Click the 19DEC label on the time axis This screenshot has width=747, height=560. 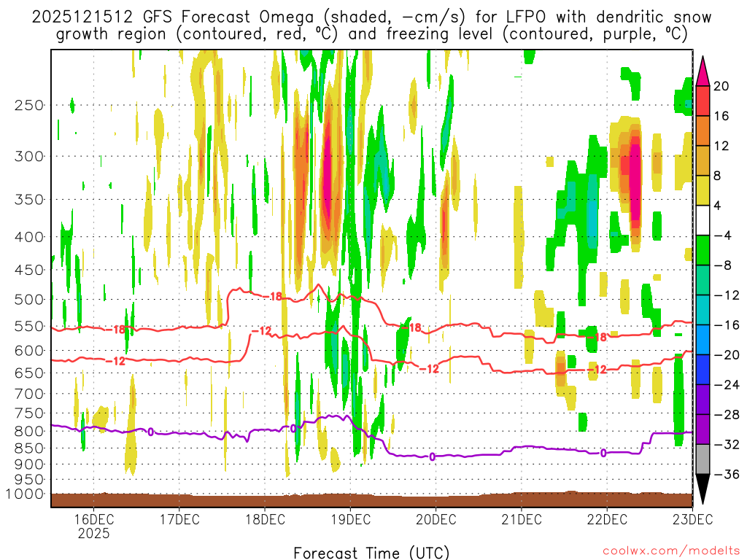[349, 519]
